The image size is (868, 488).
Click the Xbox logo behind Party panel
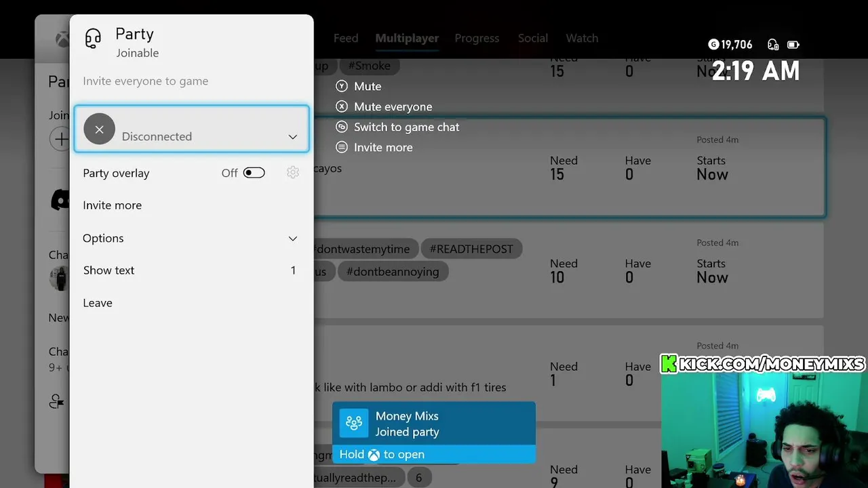62,39
